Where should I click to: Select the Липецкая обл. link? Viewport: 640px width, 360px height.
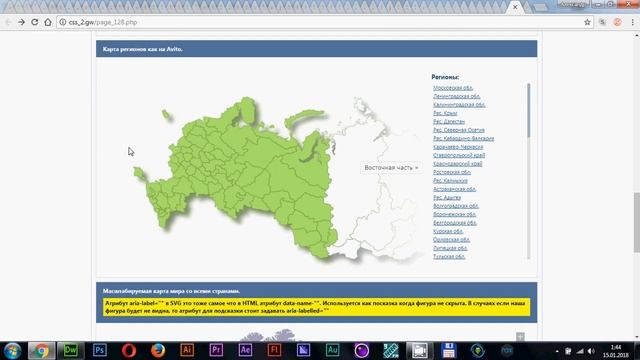click(x=450, y=248)
